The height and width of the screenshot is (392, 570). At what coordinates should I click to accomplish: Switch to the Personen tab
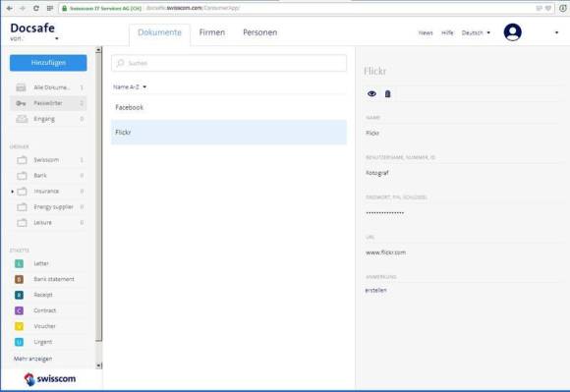259,32
